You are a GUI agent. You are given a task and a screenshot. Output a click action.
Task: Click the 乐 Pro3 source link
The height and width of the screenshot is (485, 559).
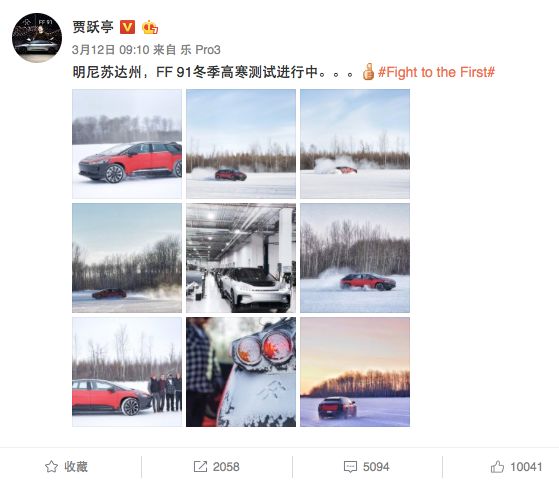[200, 50]
